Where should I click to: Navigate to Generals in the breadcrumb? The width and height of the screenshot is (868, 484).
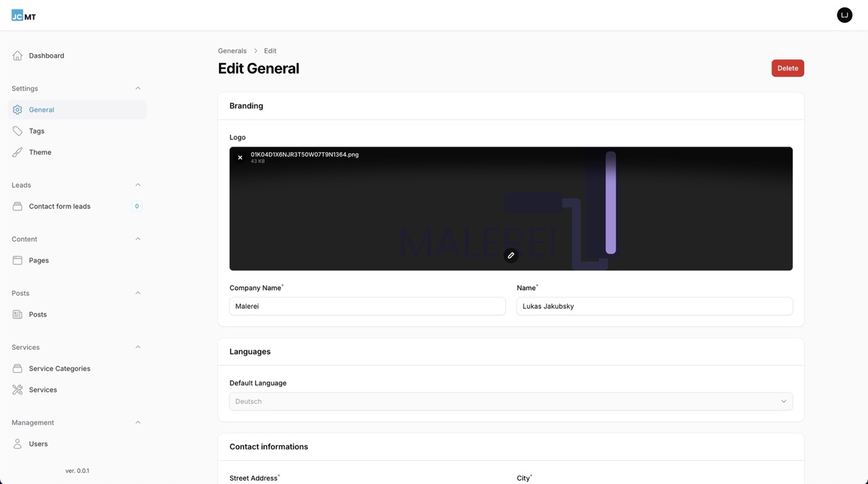point(232,50)
